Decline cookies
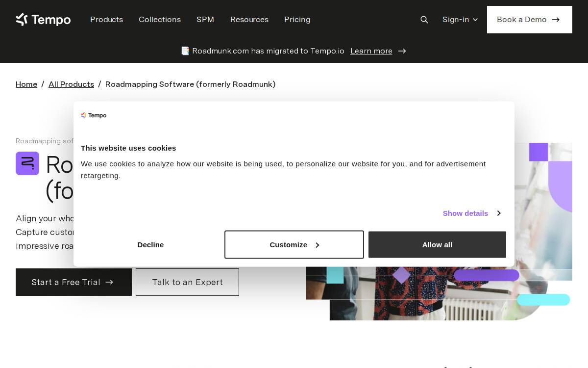Image resolution: width=588 pixels, height=368 pixels. pos(150,244)
